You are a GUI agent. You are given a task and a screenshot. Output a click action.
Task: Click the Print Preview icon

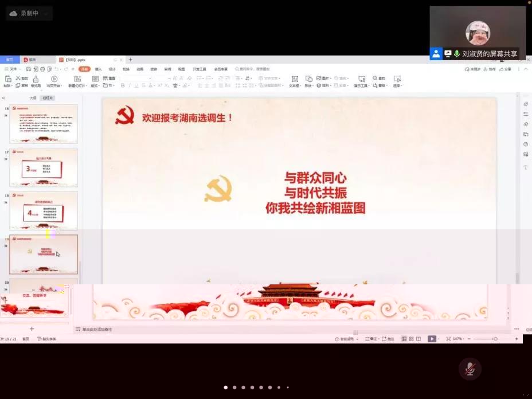(49, 69)
